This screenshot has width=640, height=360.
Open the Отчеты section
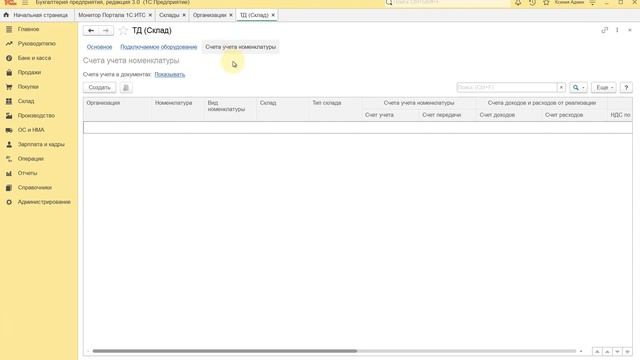pos(27,173)
